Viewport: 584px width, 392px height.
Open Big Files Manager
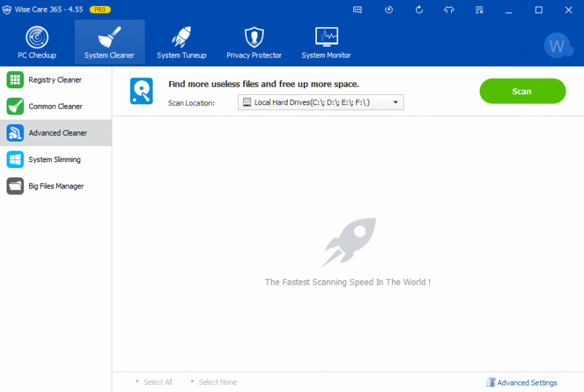coord(56,186)
